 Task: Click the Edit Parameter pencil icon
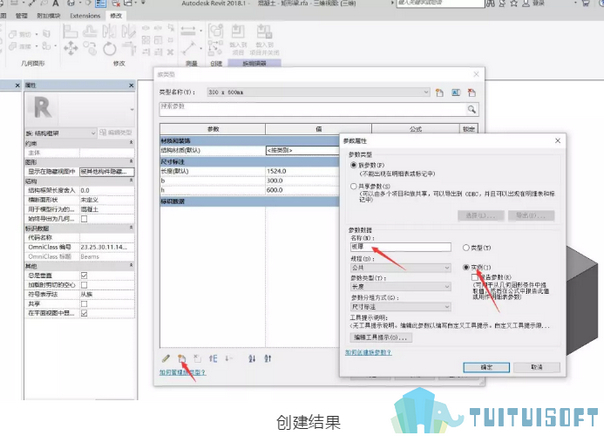(166, 359)
